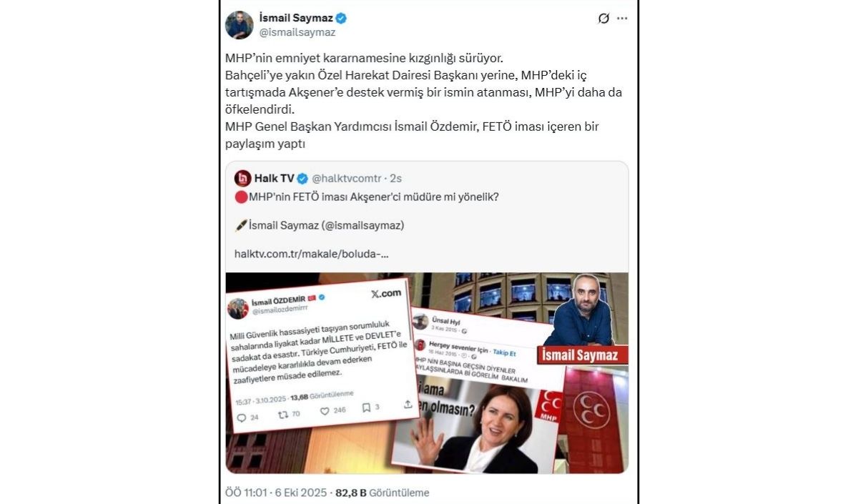The image size is (858, 504).
Task: Click Halk TV verified badge
Action: tap(302, 178)
